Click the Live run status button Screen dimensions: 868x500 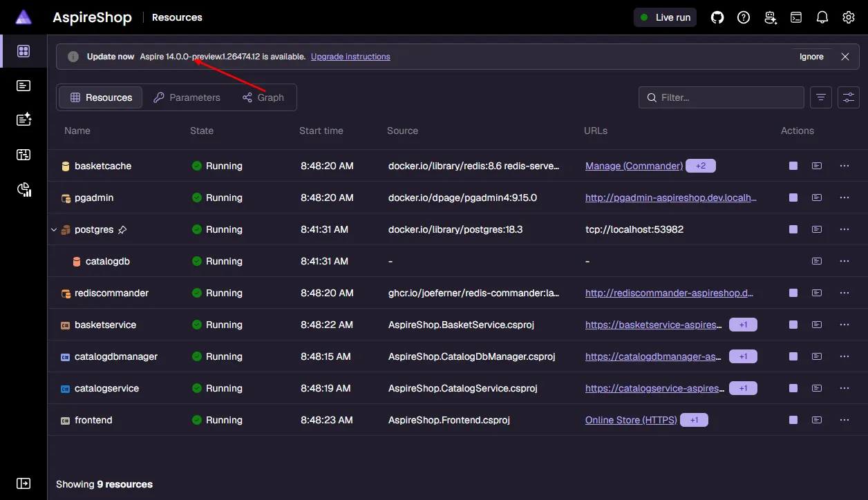(665, 17)
